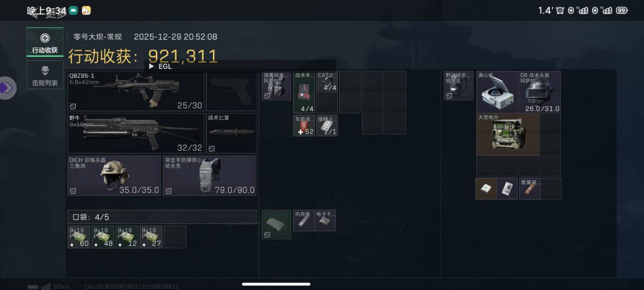Viewport: 644px width, 290px height.
Task: Select the D6 战术头盔 helmet
Action: coord(539,92)
